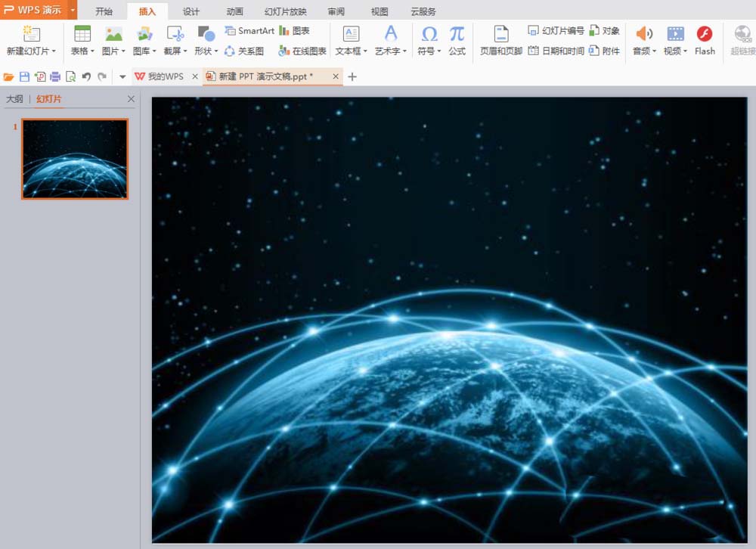Redo the last undone action

[102, 76]
